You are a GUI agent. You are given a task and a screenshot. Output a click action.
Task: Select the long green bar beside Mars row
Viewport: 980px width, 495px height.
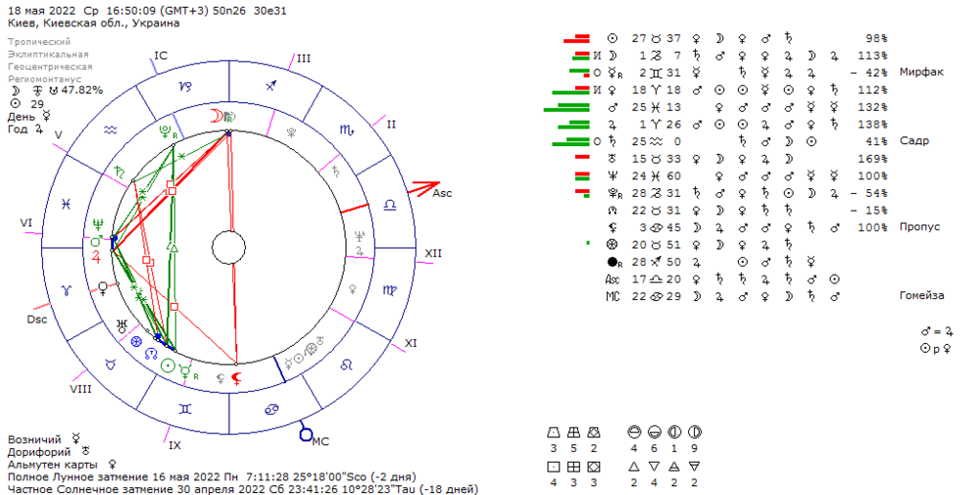566,110
